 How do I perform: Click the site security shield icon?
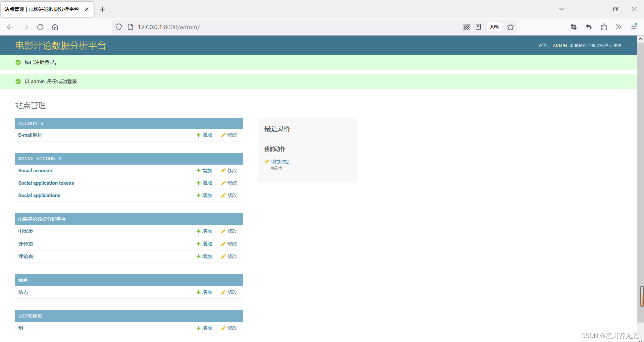click(x=119, y=27)
